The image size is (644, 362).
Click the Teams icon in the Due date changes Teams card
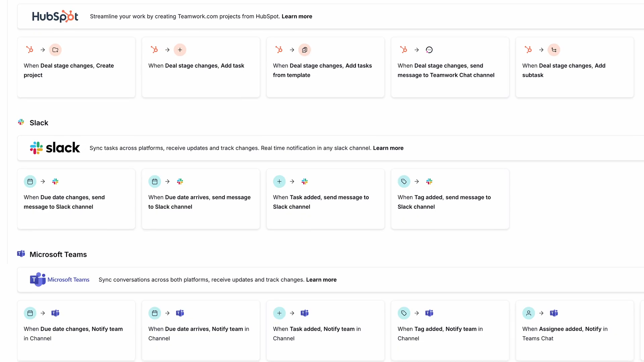55,313
